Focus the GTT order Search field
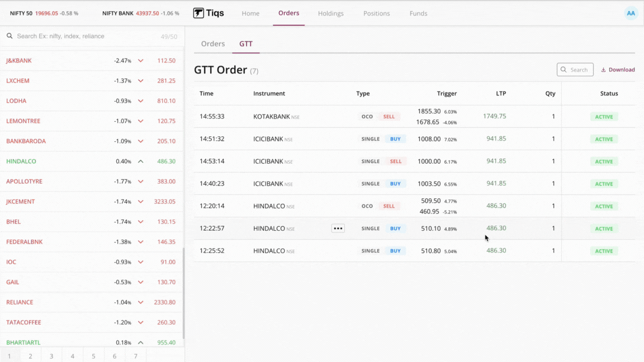This screenshot has width=644, height=362. click(575, 70)
